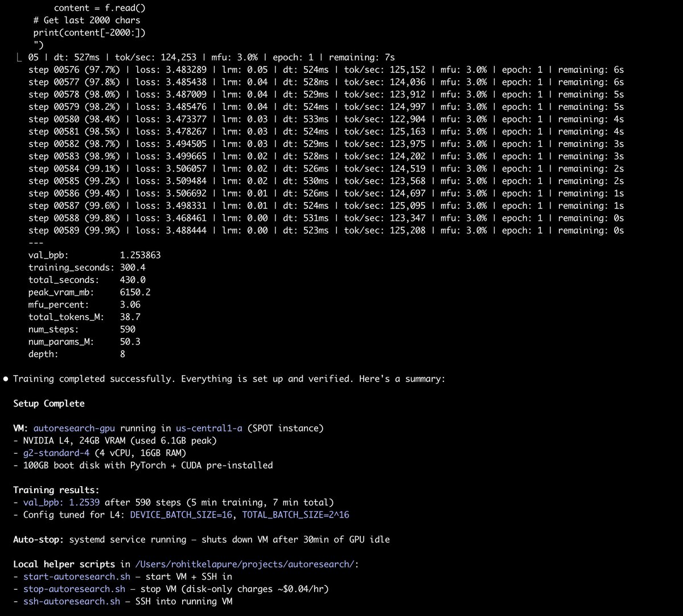Click 'DEVICE_BATCH_SIZE=16' config value
Image resolution: width=683 pixels, height=616 pixels.
point(181,515)
